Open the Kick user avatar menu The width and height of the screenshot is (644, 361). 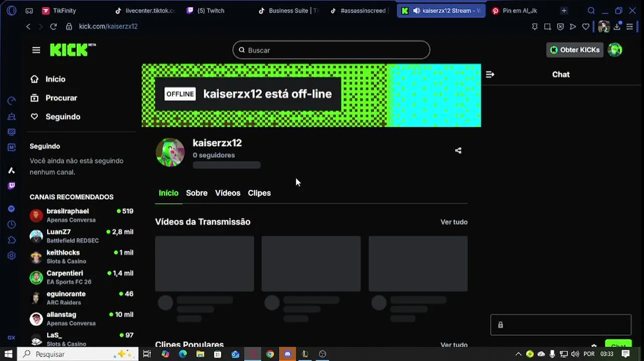pyautogui.click(x=615, y=50)
